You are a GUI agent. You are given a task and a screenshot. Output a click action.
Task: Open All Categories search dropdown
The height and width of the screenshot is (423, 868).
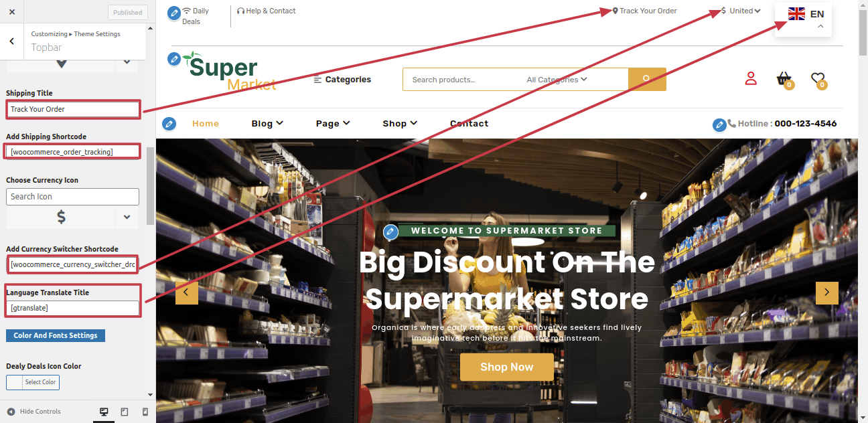pos(557,80)
